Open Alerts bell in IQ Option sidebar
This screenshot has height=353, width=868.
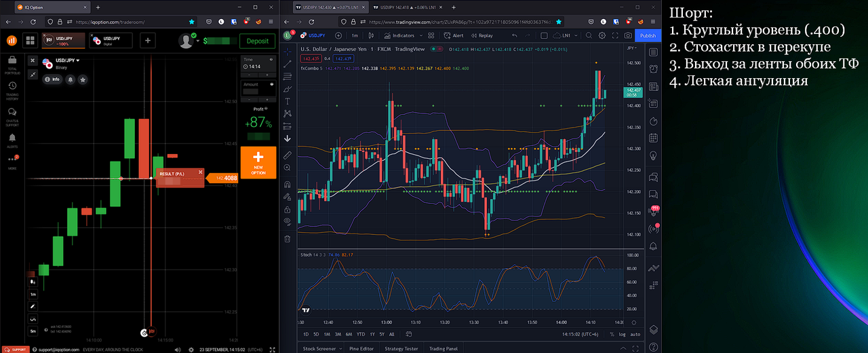pos(12,140)
